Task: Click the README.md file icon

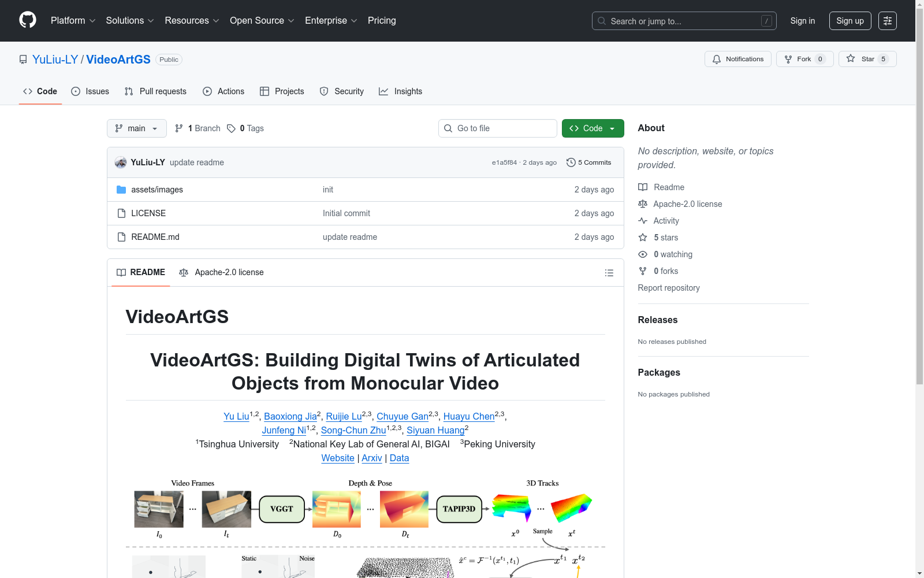Action: (x=121, y=237)
